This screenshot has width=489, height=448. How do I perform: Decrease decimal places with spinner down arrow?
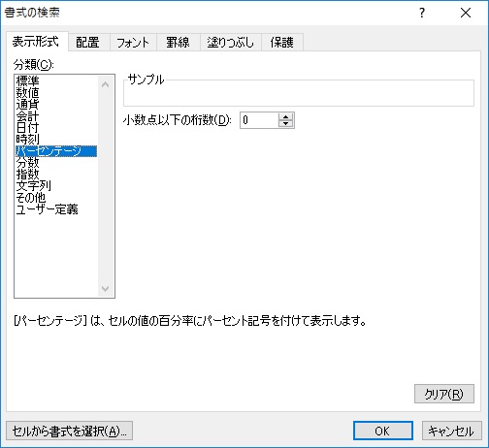click(285, 124)
